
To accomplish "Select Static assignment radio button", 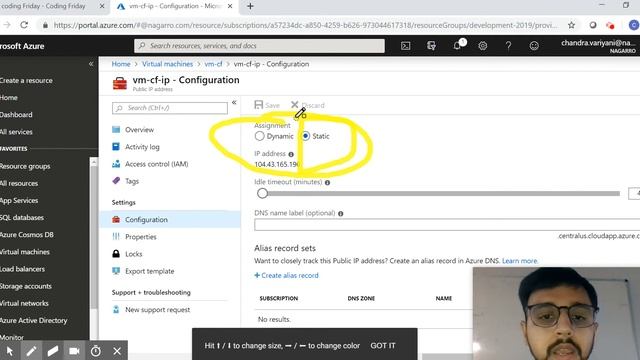I will click(x=305, y=136).
